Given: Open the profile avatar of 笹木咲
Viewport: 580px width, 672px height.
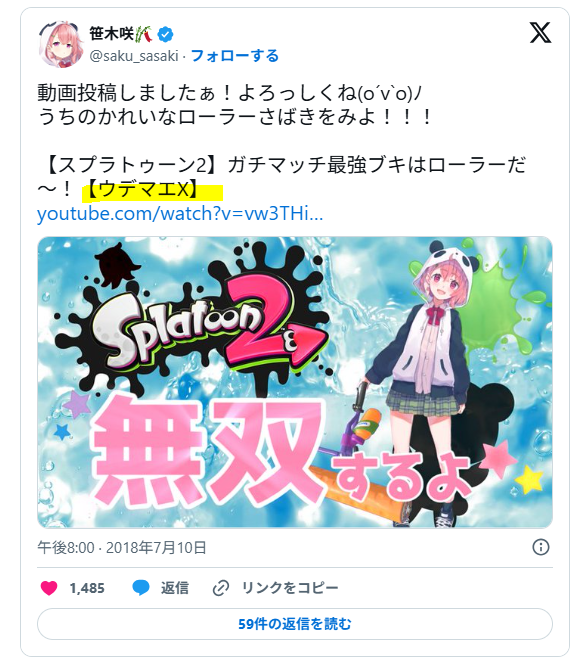Looking at the screenshot, I should point(60,43).
